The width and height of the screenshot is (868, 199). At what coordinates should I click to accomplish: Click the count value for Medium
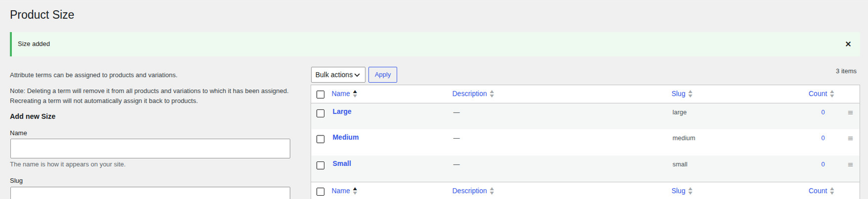click(x=823, y=138)
